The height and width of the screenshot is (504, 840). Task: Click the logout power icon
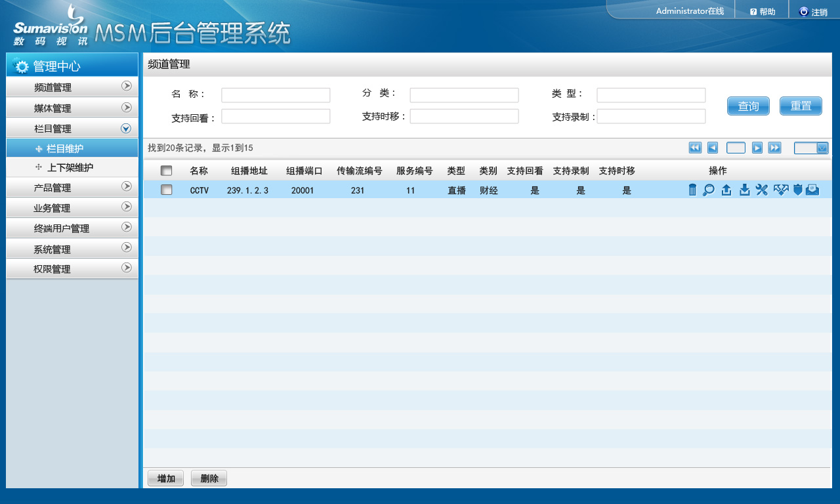click(x=803, y=12)
